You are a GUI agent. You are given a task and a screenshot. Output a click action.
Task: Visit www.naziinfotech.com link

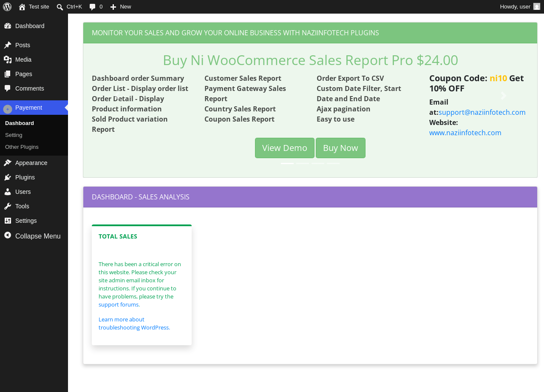tap(465, 133)
